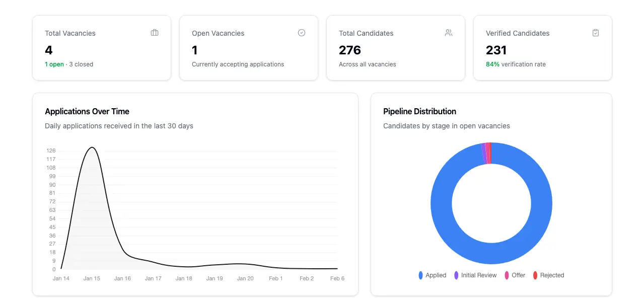Click the briefcase icon on Total Vacancies card
Image resolution: width=644 pixels, height=305 pixels.
coord(154,32)
